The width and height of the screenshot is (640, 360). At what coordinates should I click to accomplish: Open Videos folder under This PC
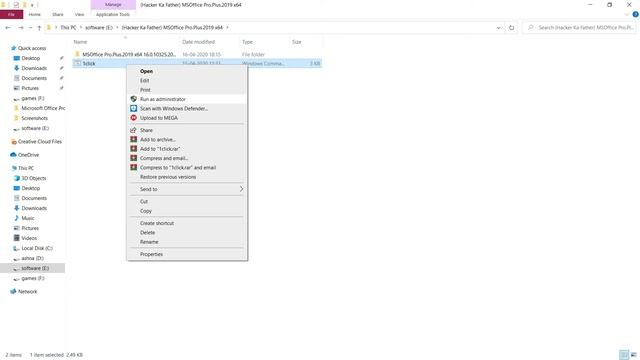click(29, 238)
